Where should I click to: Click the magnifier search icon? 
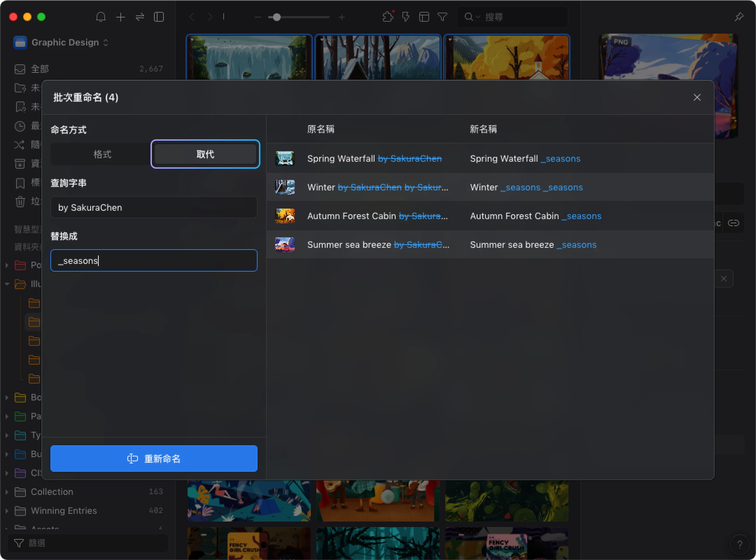click(x=469, y=17)
